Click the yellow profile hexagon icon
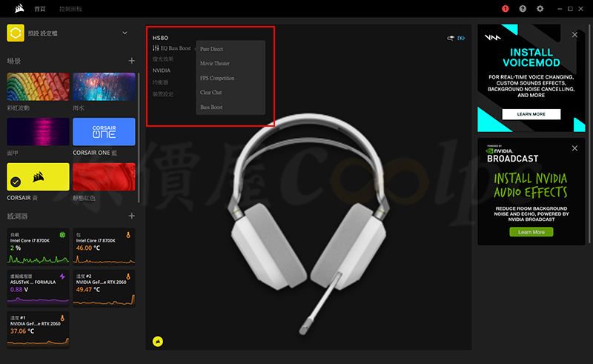The width and height of the screenshot is (593, 364). (x=16, y=33)
